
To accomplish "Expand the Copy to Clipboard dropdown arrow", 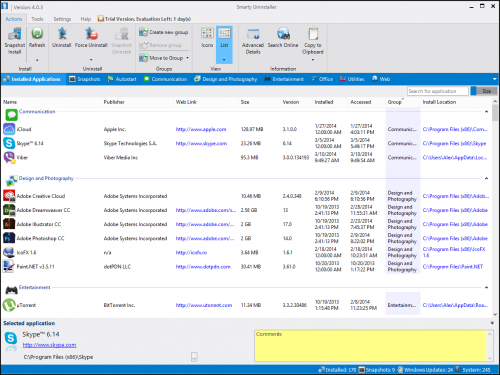I will (x=313, y=60).
